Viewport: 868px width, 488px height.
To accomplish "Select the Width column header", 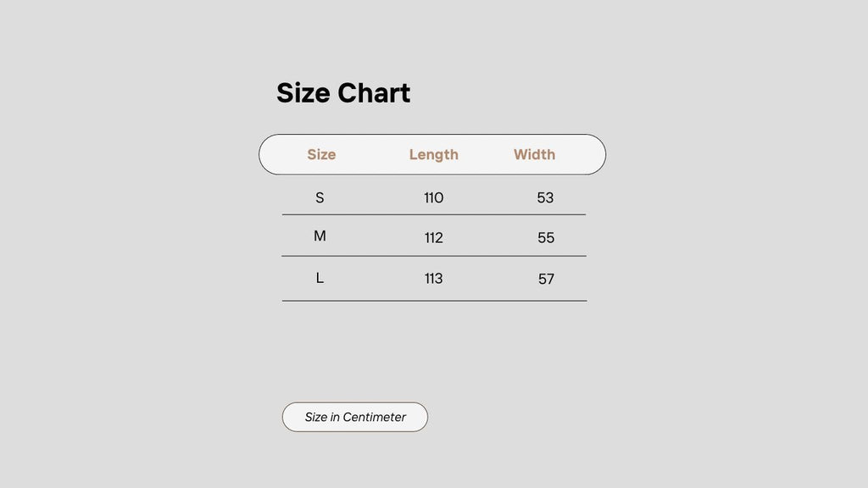I will 534,154.
